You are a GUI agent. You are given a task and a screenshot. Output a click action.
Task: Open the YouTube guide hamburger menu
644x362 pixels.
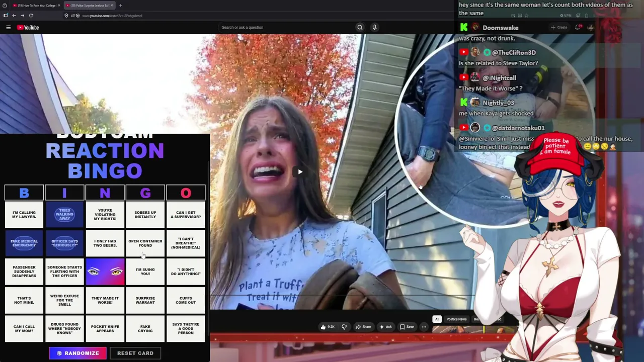click(9, 27)
